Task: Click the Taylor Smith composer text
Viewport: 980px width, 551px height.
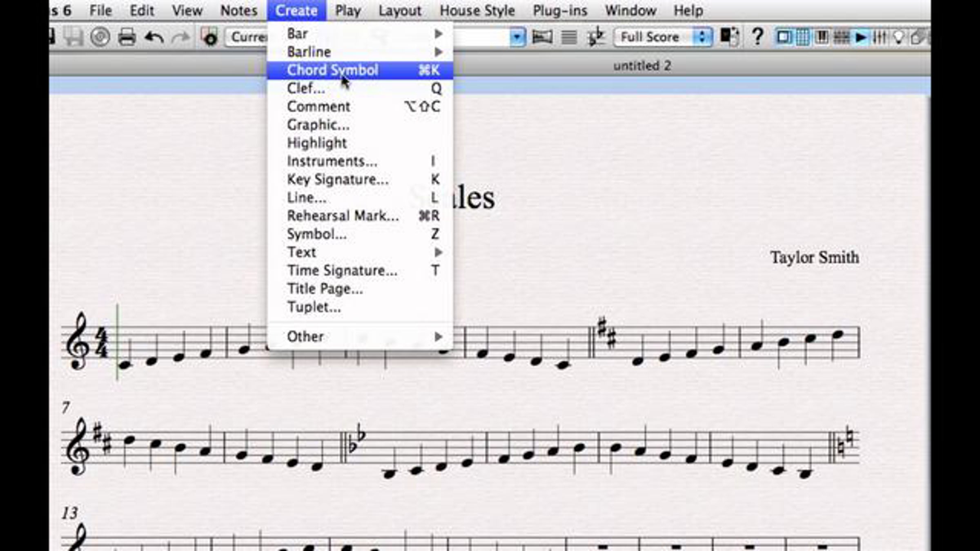Action: (x=814, y=258)
